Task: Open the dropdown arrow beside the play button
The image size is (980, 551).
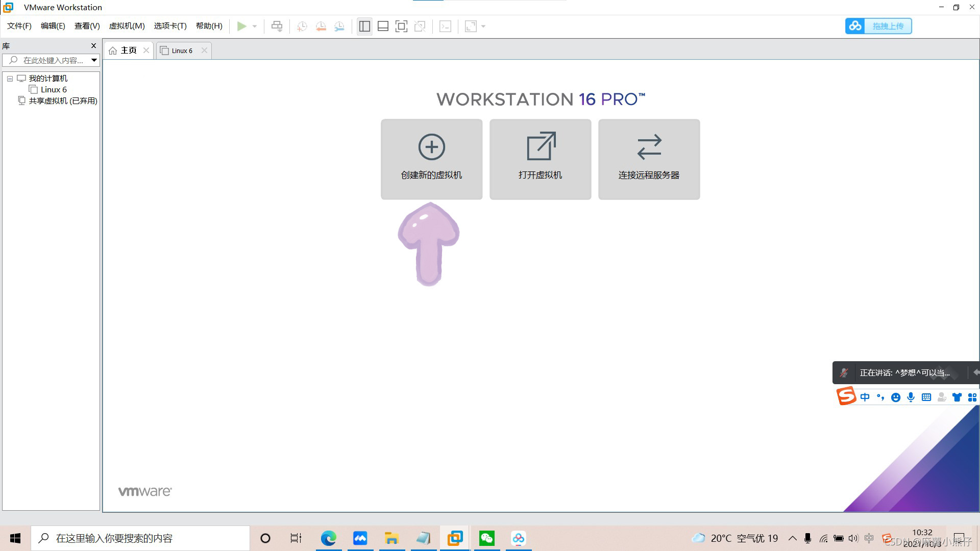Action: 255,27
